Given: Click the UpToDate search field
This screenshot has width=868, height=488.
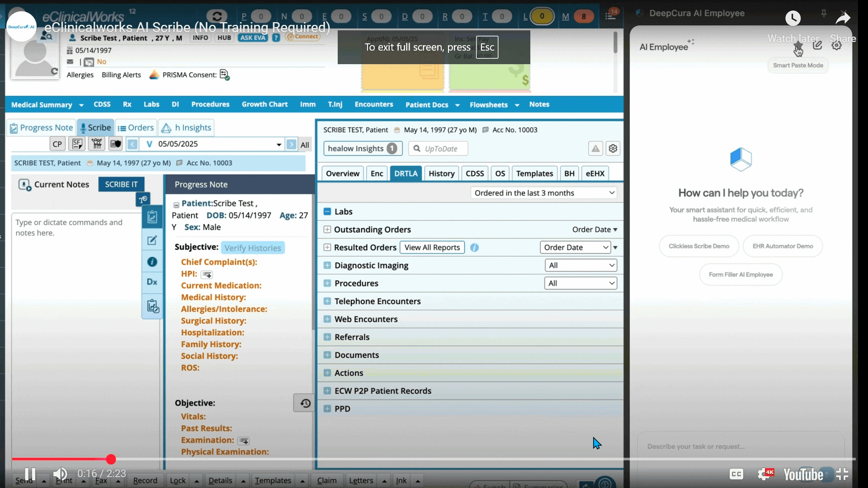Looking at the screenshot, I should click(438, 149).
